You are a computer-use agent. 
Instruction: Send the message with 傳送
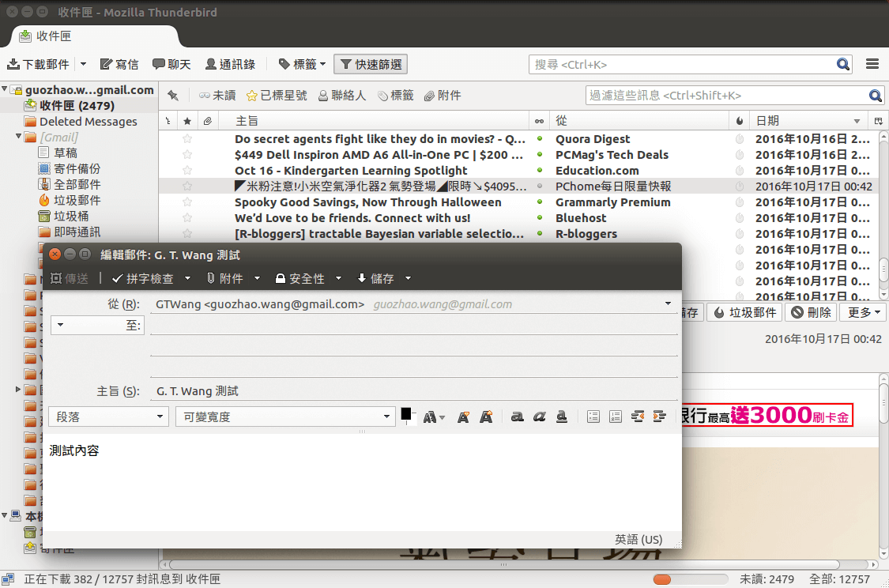(70, 278)
